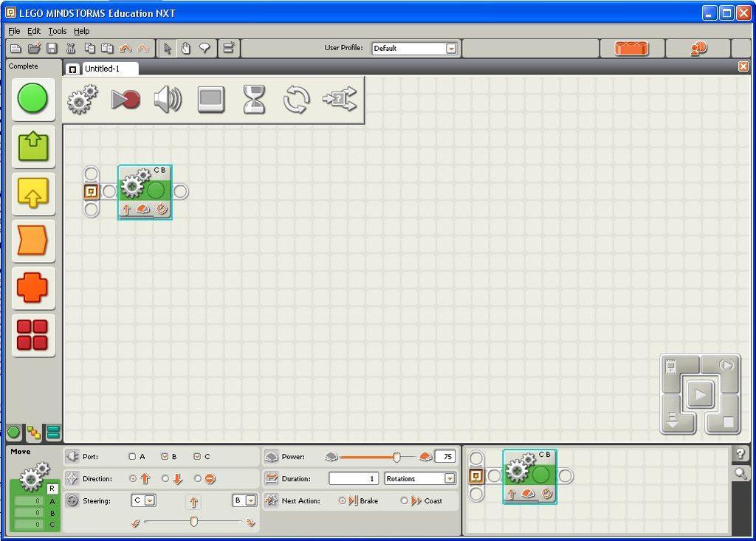Click the program starting point icon on canvas
Image resolution: width=756 pixels, height=541 pixels.
tap(91, 191)
